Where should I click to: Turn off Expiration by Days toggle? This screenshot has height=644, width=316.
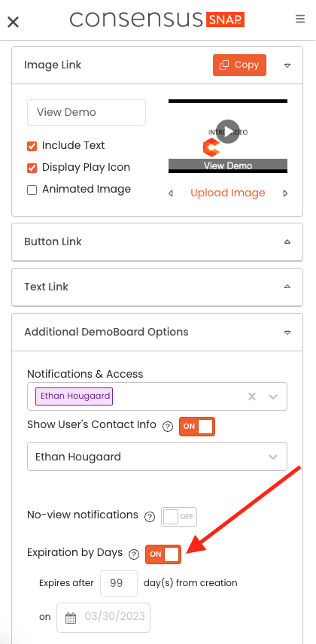click(x=163, y=554)
